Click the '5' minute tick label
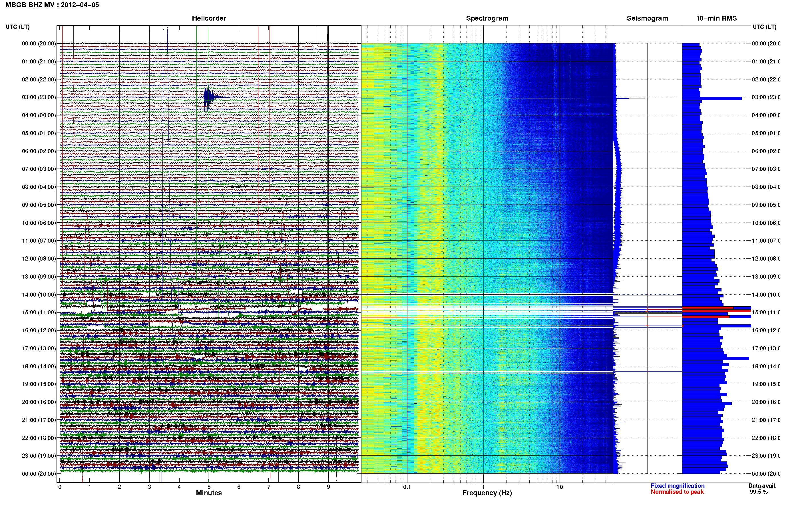812x508 pixels. tap(209, 487)
